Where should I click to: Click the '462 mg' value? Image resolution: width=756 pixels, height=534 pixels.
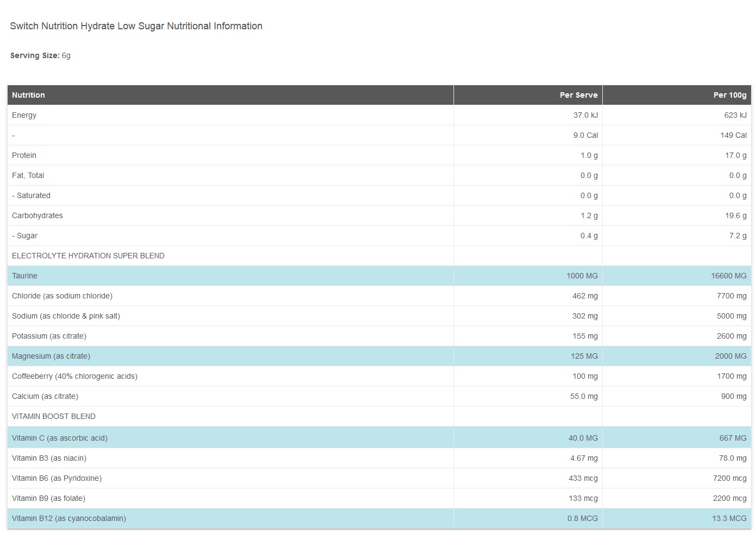coord(585,296)
